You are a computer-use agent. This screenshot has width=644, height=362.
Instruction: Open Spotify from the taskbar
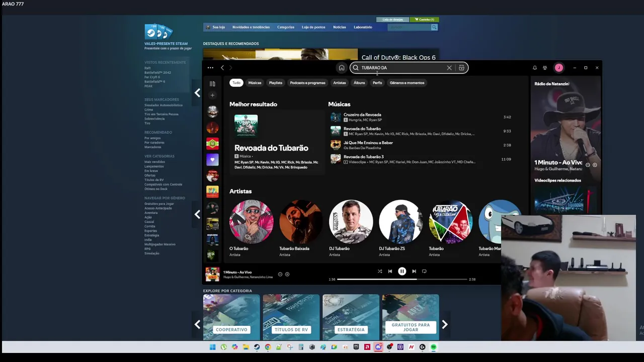433,347
